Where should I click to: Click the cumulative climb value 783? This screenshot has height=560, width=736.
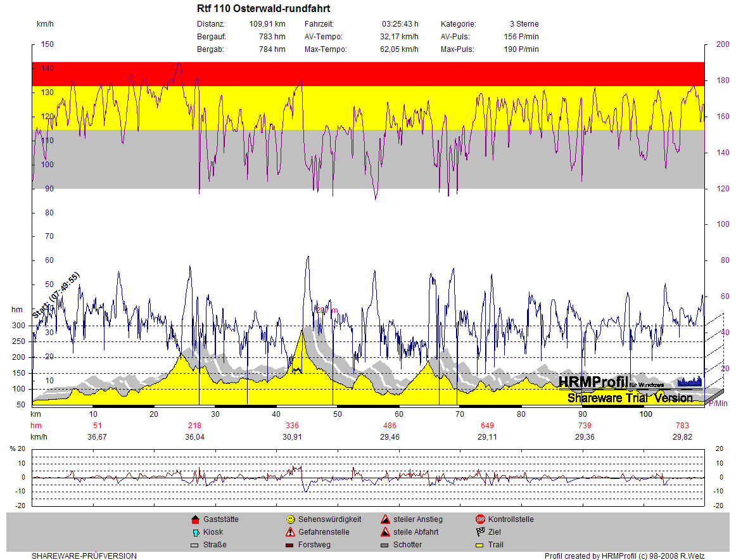pyautogui.click(x=682, y=425)
